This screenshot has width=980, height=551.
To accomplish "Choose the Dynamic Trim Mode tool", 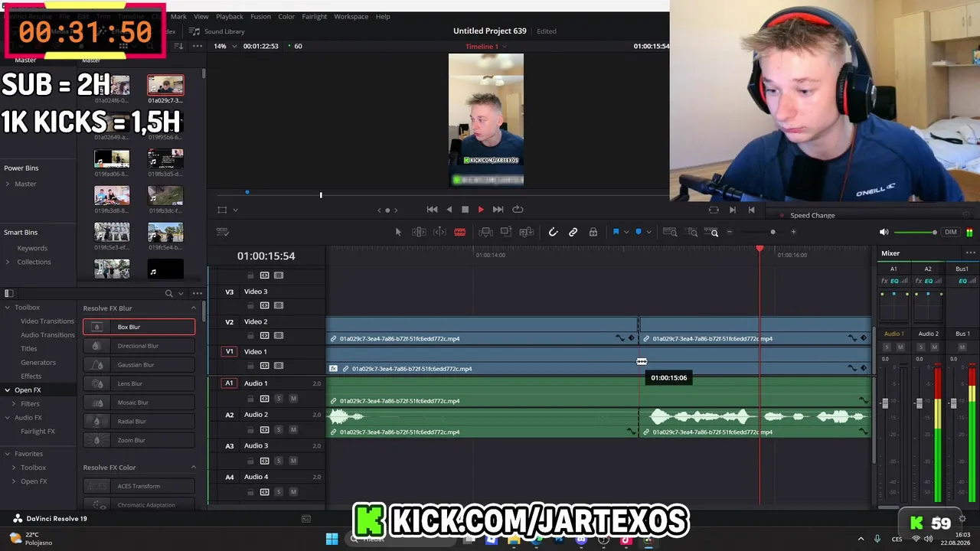I will point(439,232).
